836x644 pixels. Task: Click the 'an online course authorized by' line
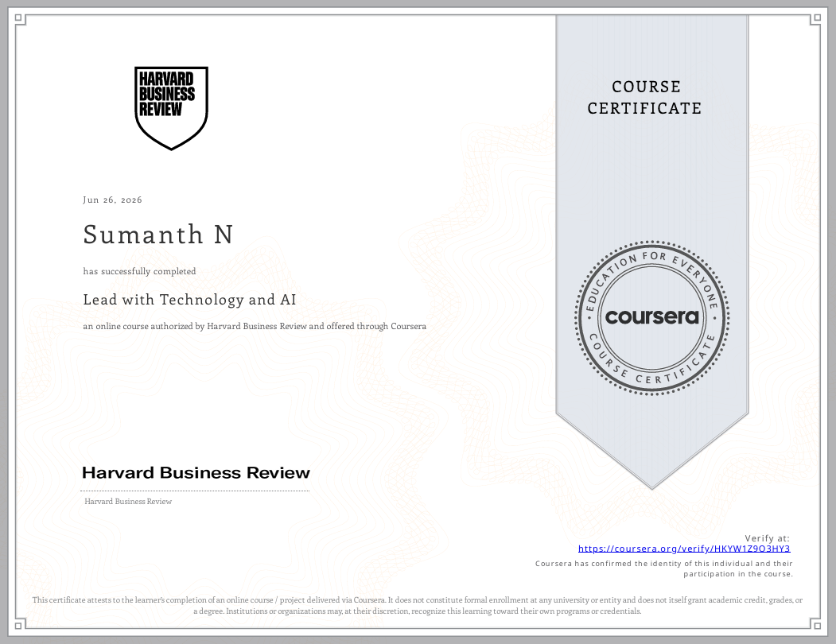tap(255, 326)
